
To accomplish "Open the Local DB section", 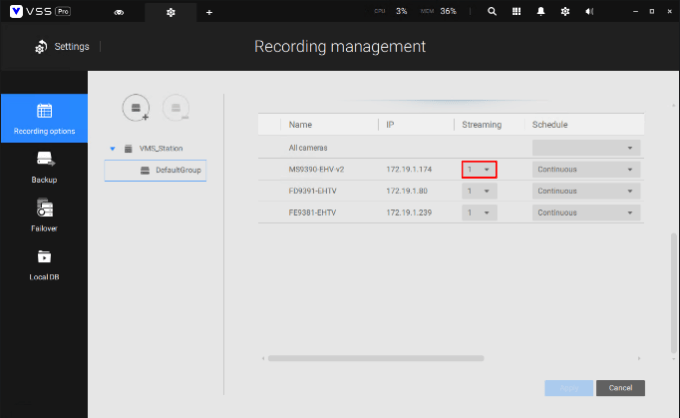I will (x=44, y=264).
